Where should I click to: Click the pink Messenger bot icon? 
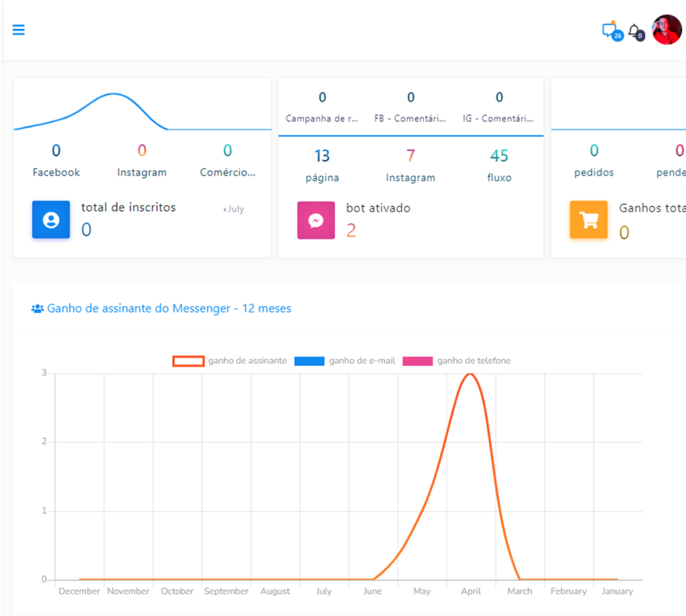click(x=316, y=221)
